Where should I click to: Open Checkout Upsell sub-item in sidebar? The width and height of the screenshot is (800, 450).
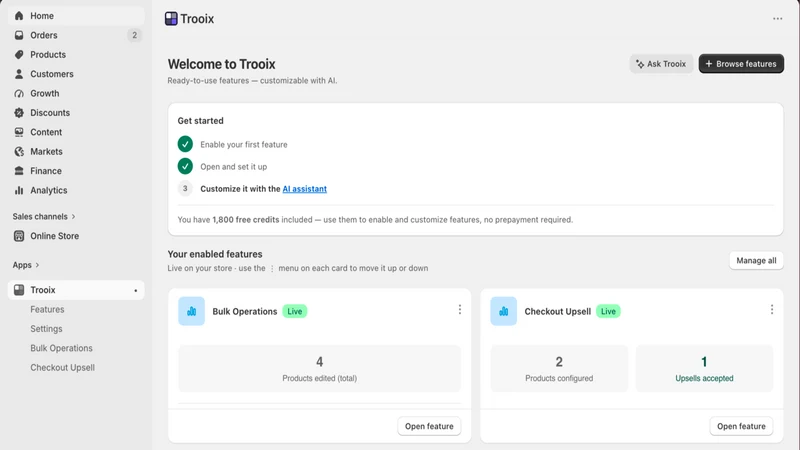[62, 367]
